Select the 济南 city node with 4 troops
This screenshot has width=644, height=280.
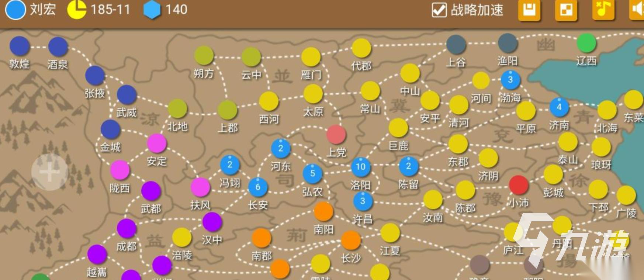pos(559,107)
